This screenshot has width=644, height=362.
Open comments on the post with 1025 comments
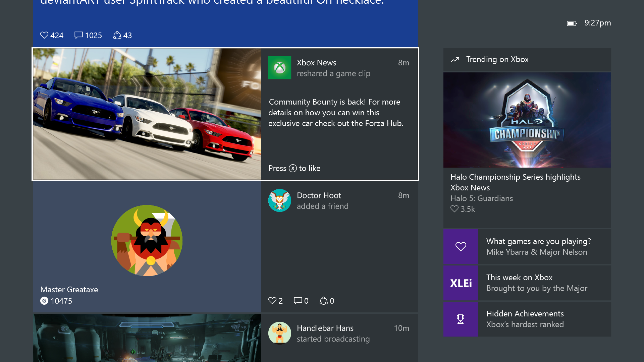point(78,35)
